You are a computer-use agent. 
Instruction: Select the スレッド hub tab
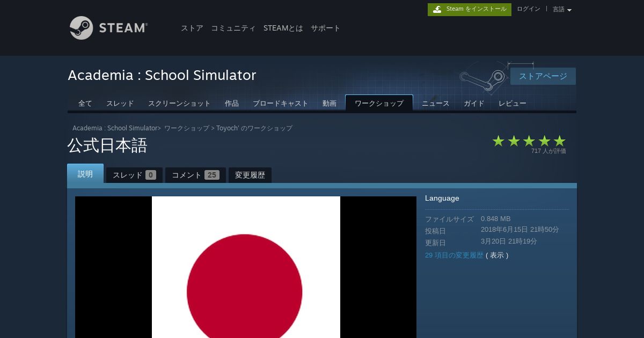coord(120,104)
